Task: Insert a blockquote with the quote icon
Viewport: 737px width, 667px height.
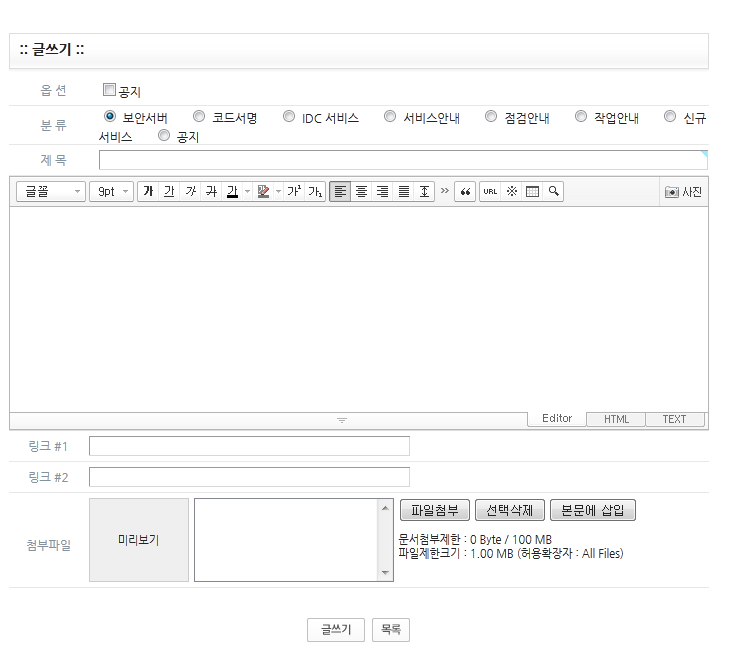Action: [464, 192]
